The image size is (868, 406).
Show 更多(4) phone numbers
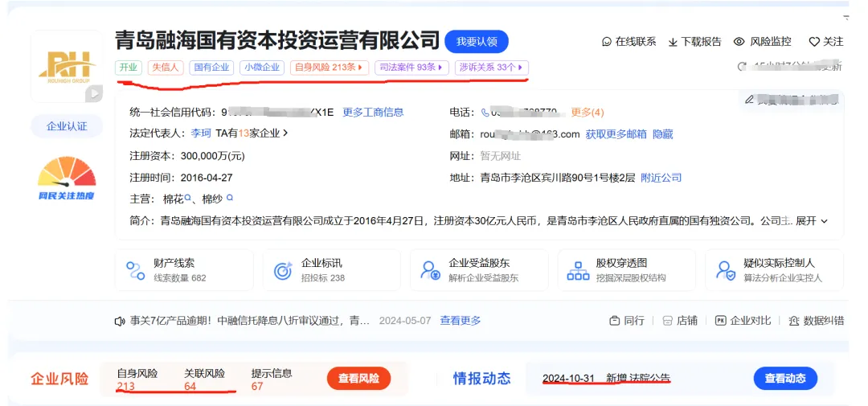(588, 113)
